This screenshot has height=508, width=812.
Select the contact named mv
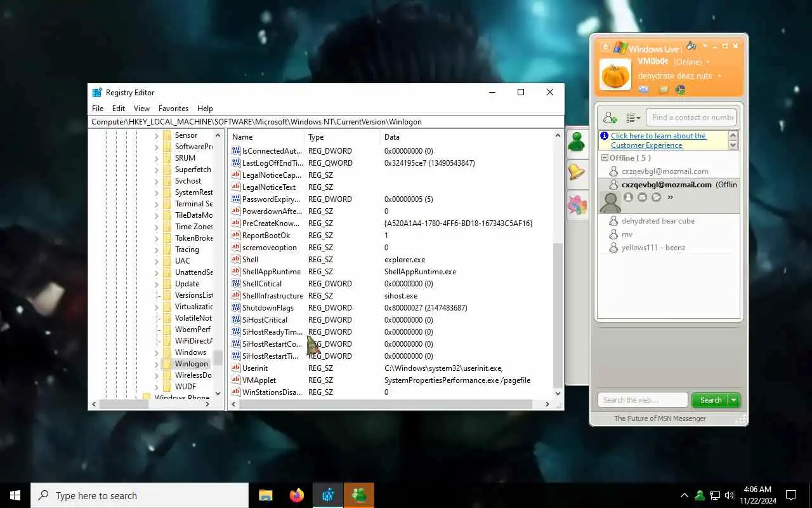(x=627, y=234)
